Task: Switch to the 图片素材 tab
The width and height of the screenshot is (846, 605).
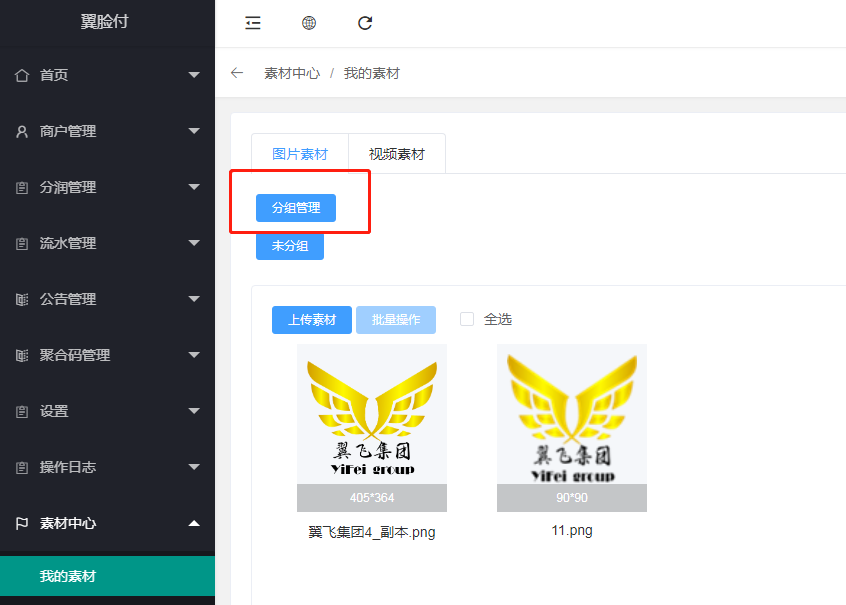Action: point(300,154)
